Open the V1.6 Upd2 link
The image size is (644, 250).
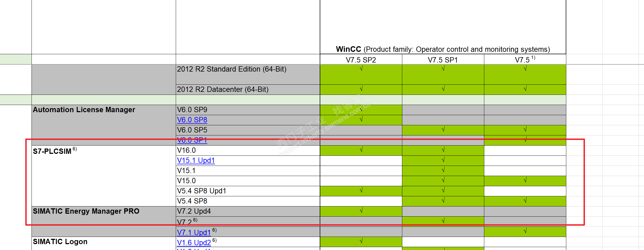click(x=194, y=243)
